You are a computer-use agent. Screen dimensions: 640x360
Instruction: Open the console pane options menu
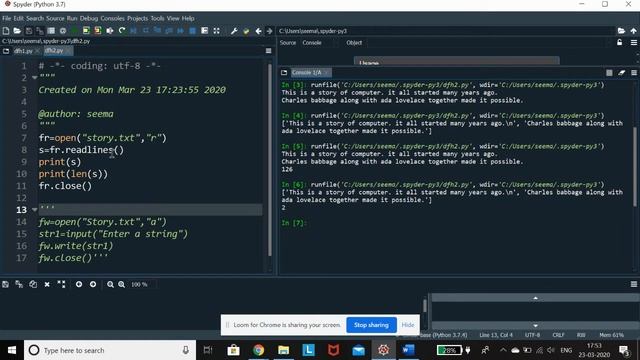tap(633, 72)
